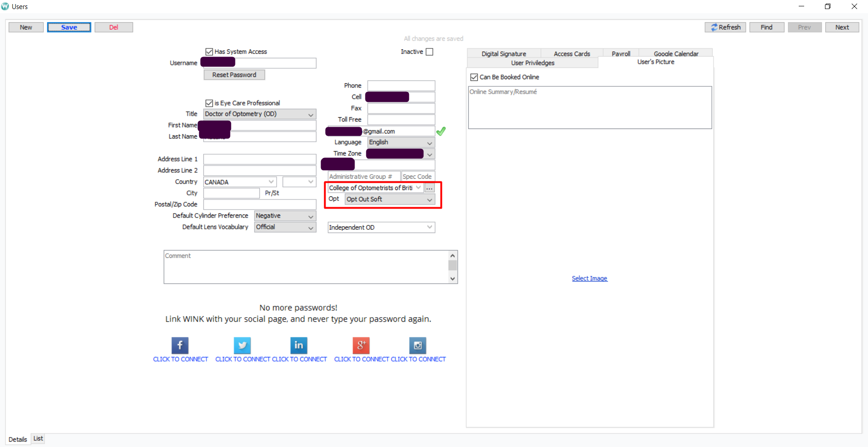Switch to the Digital Signature tab
Image resolution: width=868 pixels, height=447 pixels.
point(504,53)
